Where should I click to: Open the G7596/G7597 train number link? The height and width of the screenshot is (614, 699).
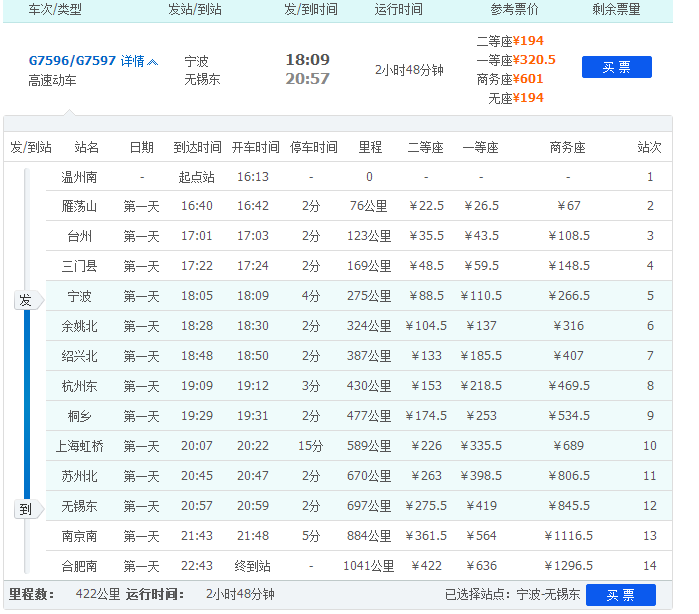[72, 60]
